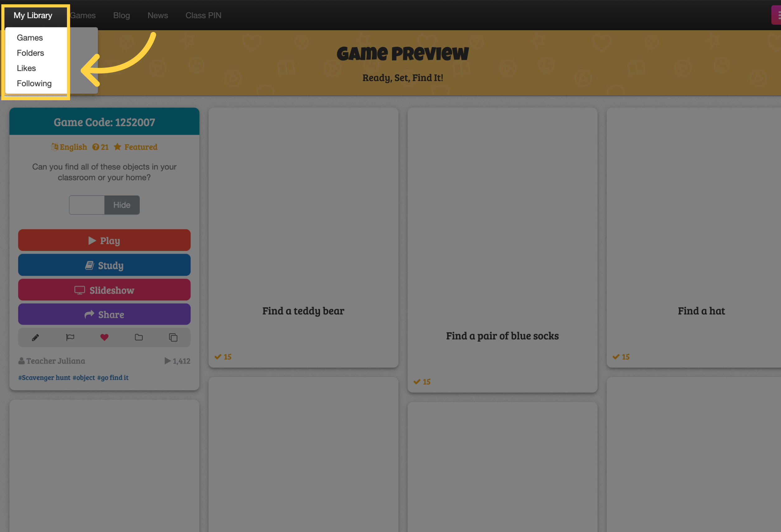Click the Play button to start game
The height and width of the screenshot is (532, 781).
point(105,240)
